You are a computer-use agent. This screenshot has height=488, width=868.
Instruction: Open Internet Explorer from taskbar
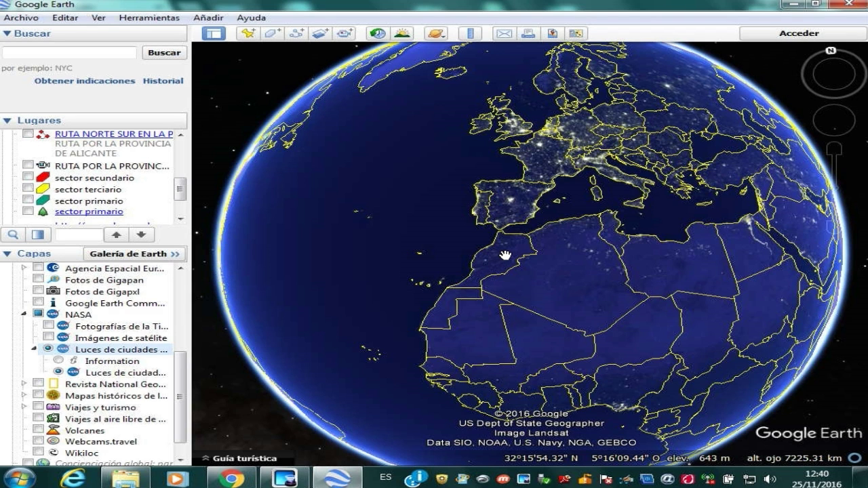pos(73,478)
